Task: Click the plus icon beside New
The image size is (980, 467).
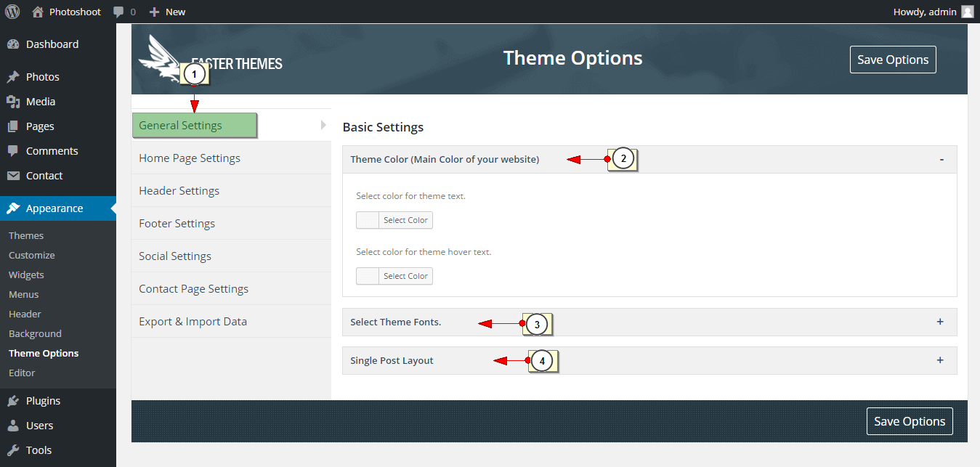Action: coord(154,12)
